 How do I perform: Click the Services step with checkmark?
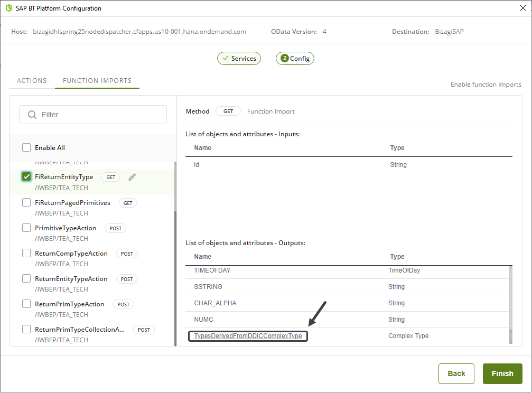coord(239,59)
